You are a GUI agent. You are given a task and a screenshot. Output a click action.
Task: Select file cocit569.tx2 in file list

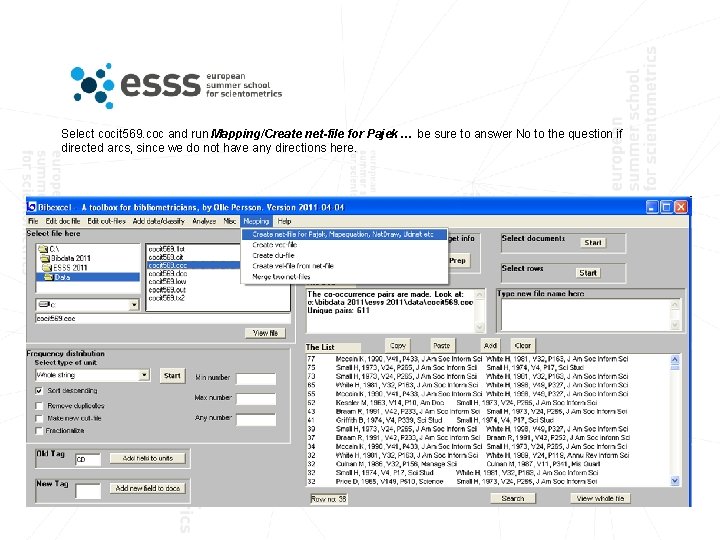(x=167, y=298)
